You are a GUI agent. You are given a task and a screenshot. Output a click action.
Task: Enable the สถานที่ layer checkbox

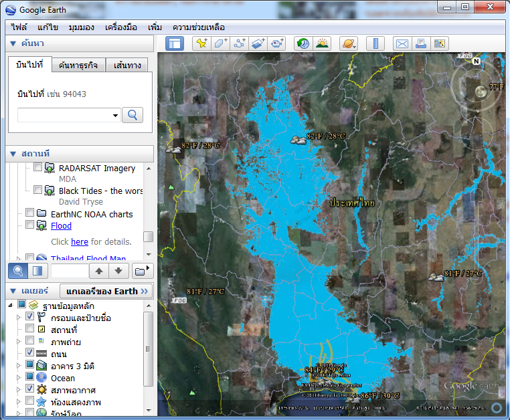click(30, 329)
